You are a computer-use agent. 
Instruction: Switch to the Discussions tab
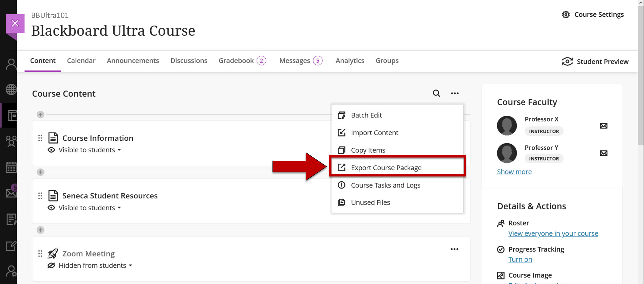(189, 61)
